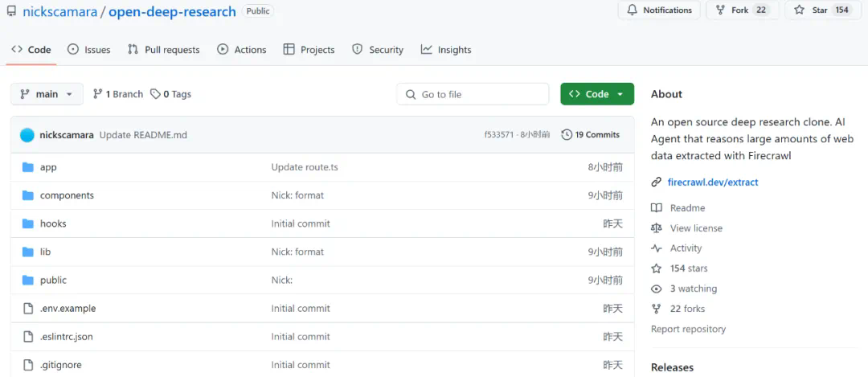Click the Tags icon next to 0 Tags

pyautogui.click(x=155, y=94)
